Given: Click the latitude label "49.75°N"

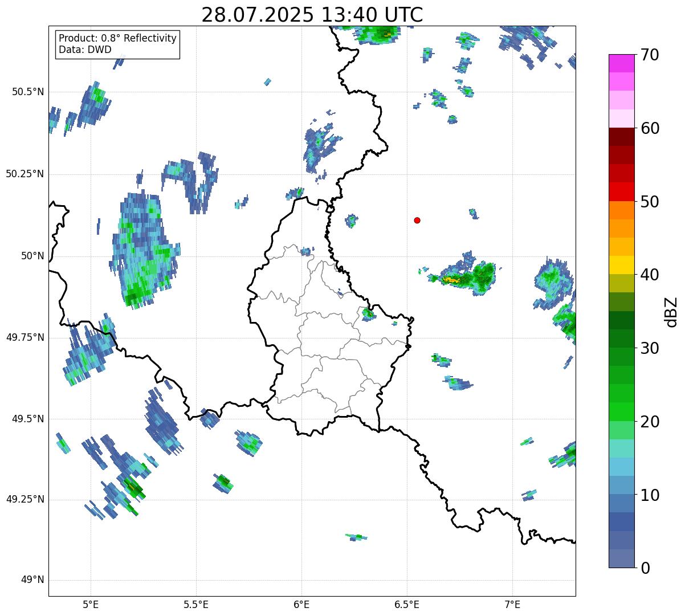Looking at the screenshot, I should (x=25, y=337).
